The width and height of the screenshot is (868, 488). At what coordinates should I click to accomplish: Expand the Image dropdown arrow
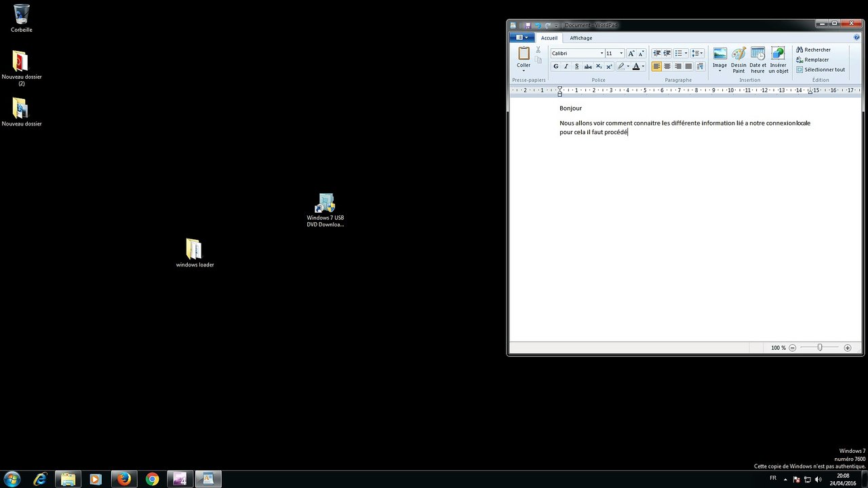click(x=719, y=70)
